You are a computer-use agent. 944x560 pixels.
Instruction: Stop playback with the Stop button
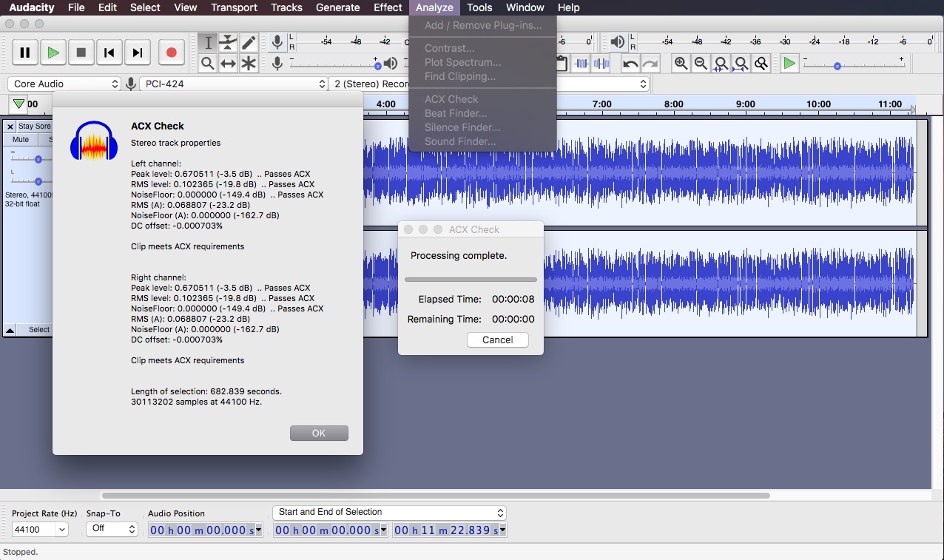click(81, 53)
